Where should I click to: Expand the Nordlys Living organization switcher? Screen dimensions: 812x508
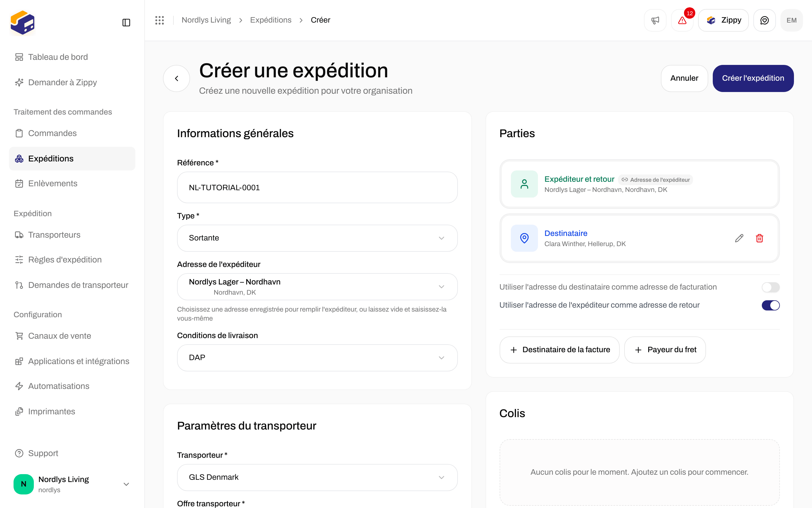72,484
